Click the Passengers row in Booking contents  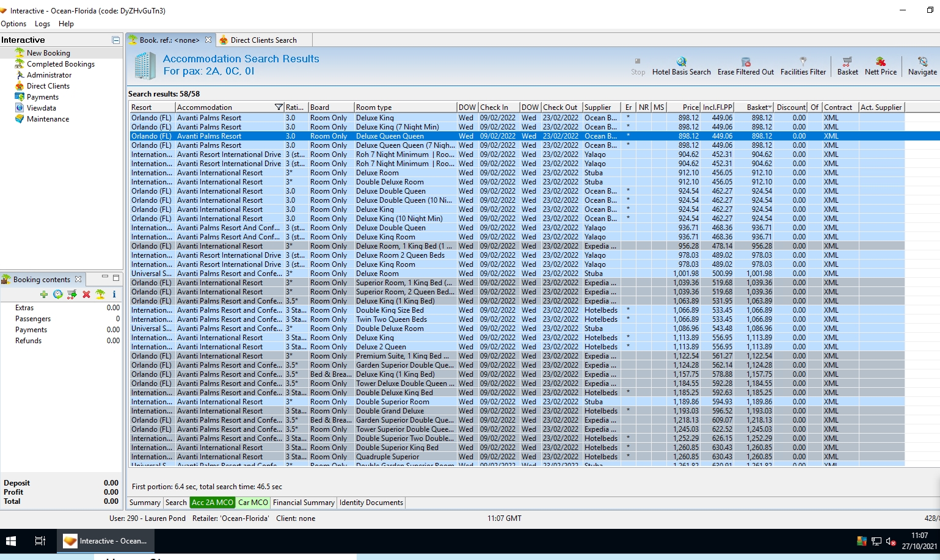[x=61, y=319]
